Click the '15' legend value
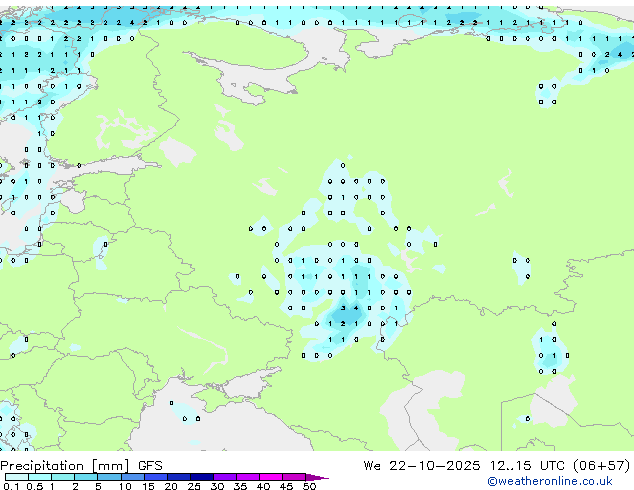This screenshot has height=490, width=634. coord(148,486)
